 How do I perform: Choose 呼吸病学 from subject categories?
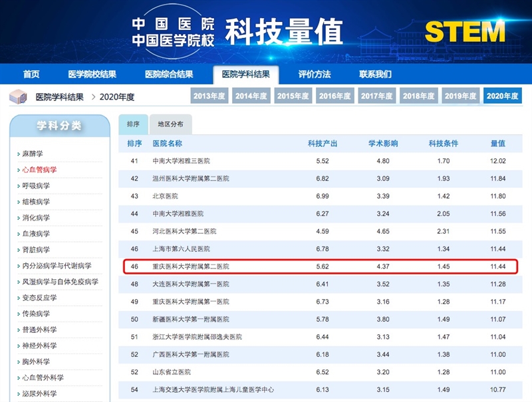[x=36, y=186]
